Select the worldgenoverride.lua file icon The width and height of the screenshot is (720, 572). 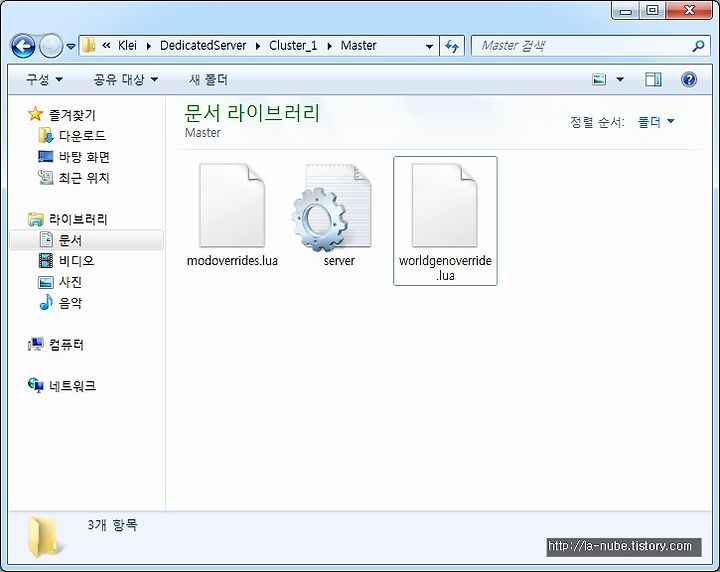click(444, 205)
